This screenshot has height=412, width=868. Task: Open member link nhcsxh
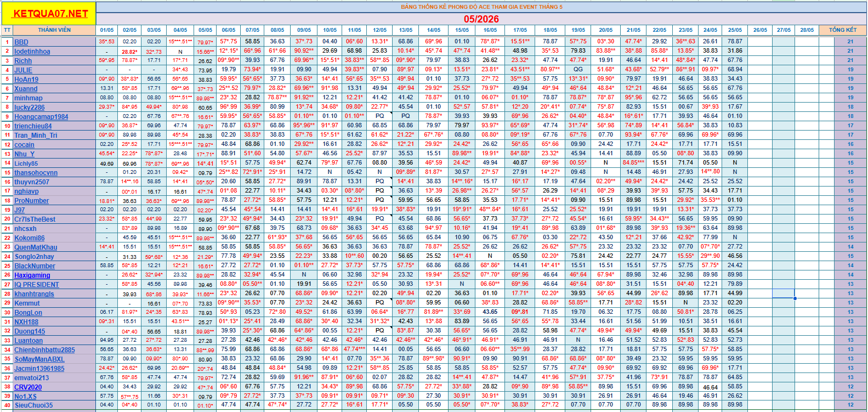(25, 229)
